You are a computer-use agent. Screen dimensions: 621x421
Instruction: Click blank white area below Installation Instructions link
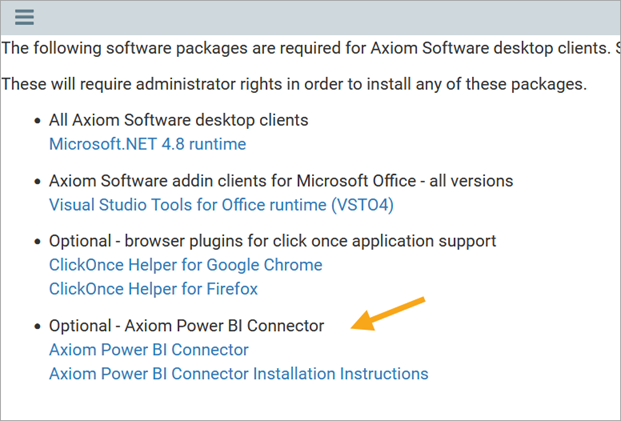[300, 400]
